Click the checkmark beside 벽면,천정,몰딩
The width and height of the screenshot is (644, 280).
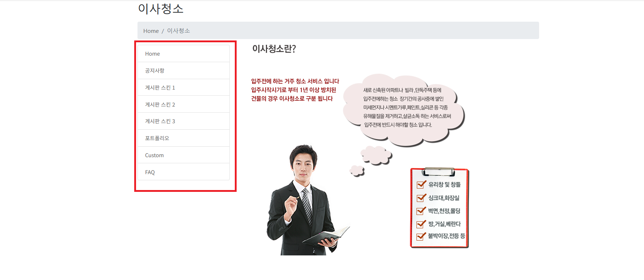coord(421,211)
